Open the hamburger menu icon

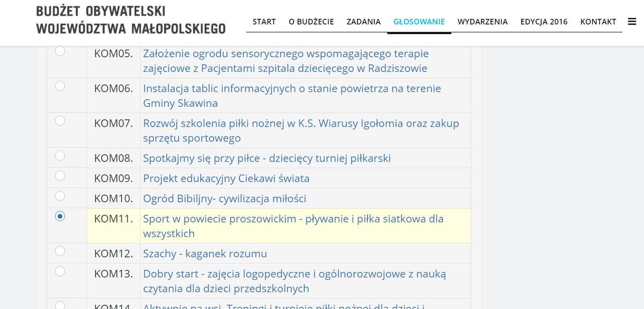point(632,22)
